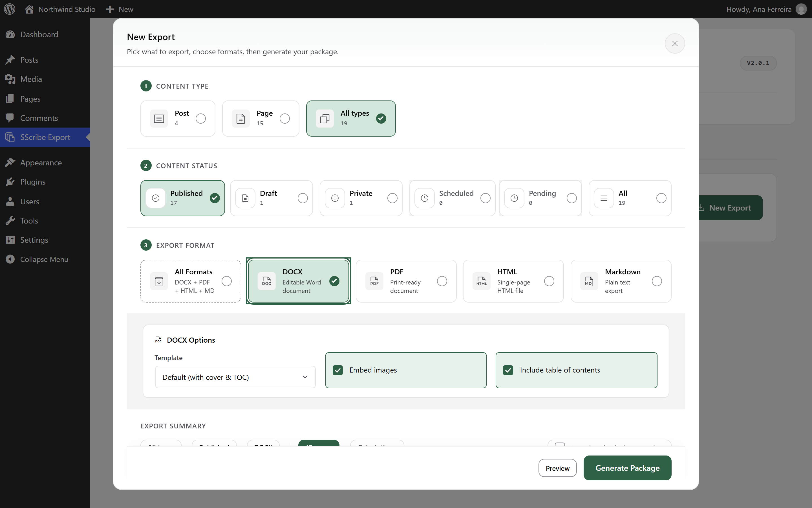This screenshot has height=508, width=812.
Task: Click the Collapse Menu arrow icon
Action: coord(10,259)
